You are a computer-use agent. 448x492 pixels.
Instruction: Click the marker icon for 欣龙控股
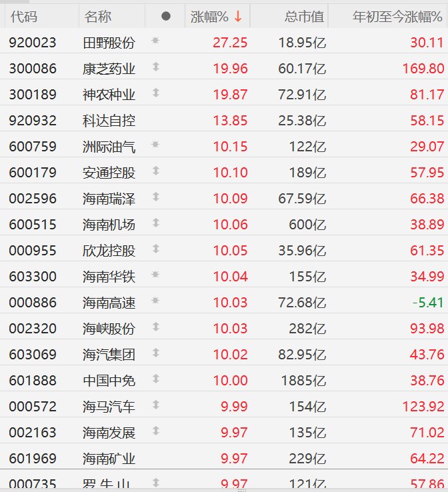156,249
